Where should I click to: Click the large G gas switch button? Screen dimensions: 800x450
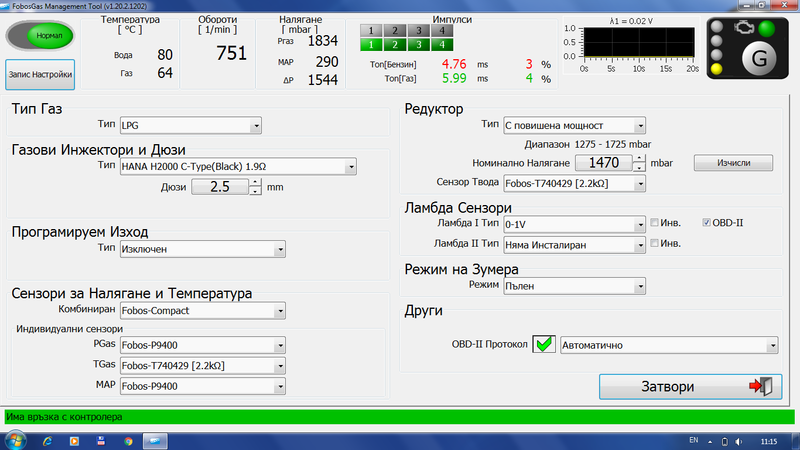(759, 59)
